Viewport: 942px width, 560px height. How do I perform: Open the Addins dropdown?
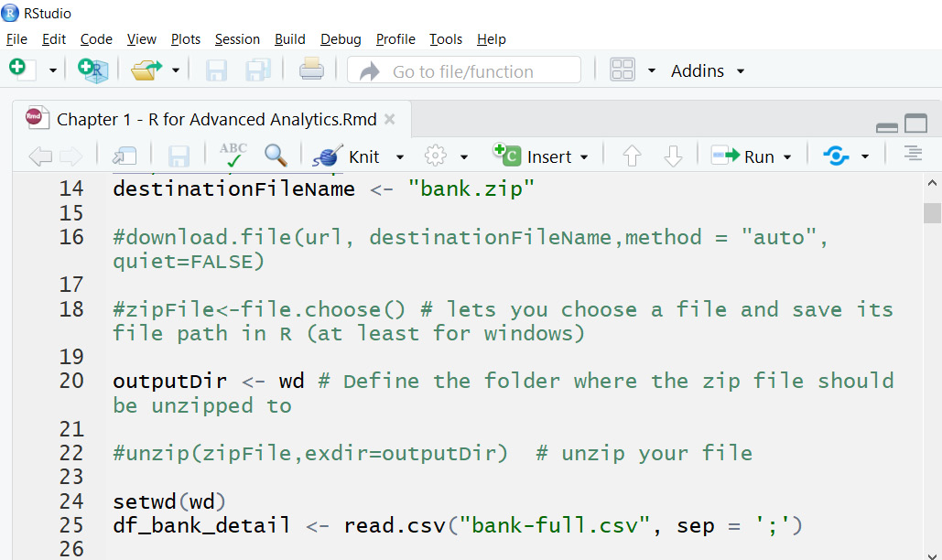pyautogui.click(x=707, y=70)
